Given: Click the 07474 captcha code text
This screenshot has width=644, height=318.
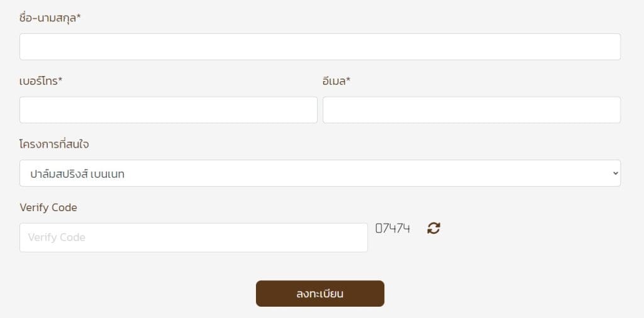Looking at the screenshot, I should [392, 229].
